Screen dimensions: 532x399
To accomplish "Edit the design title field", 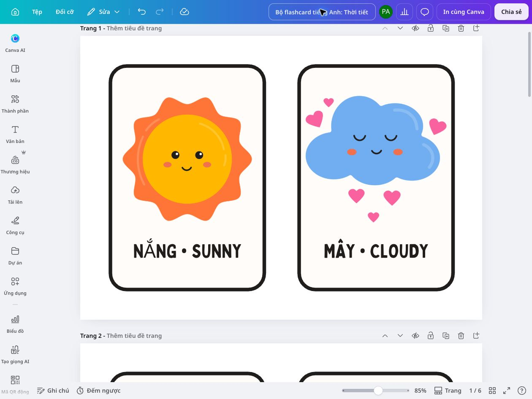I will click(322, 12).
